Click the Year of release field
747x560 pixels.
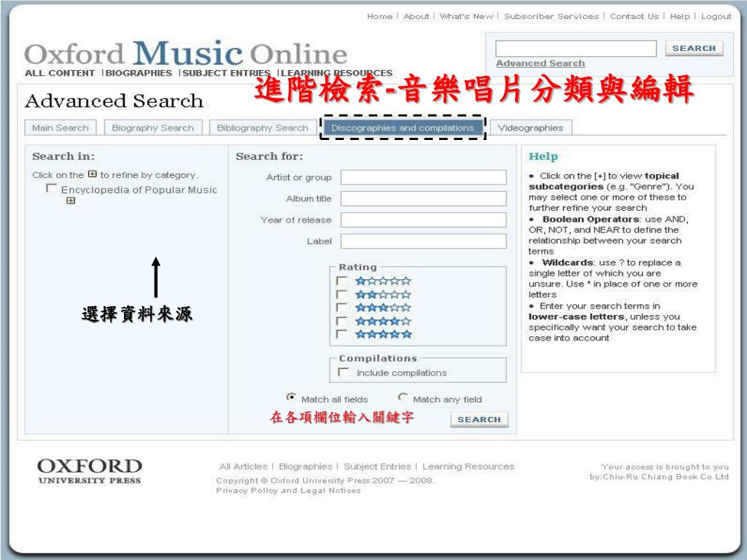[424, 220]
